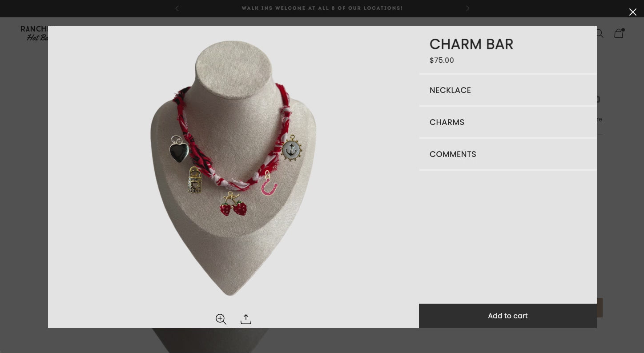This screenshot has height=353, width=644.
Task: Show previous announcement with left arrow
Action: tap(177, 8)
